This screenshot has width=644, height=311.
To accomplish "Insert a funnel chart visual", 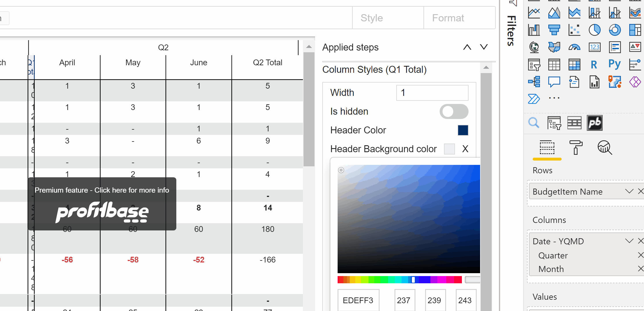I will click(554, 30).
